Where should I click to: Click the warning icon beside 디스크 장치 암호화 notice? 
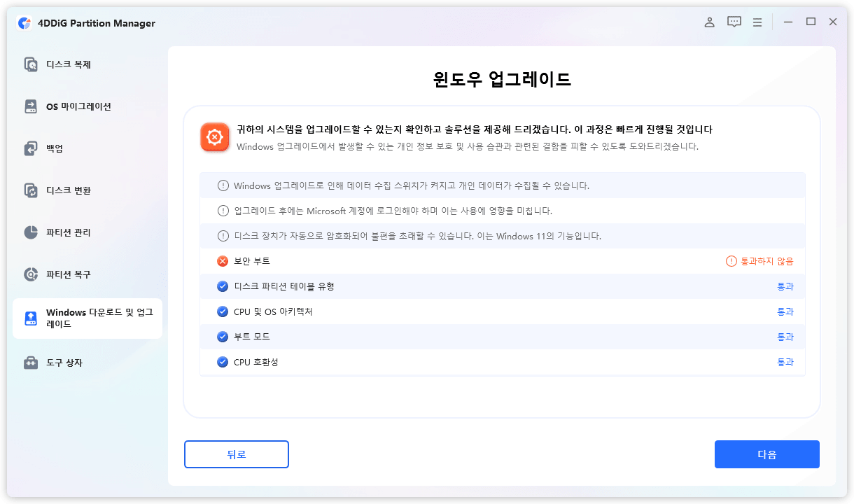[223, 236]
